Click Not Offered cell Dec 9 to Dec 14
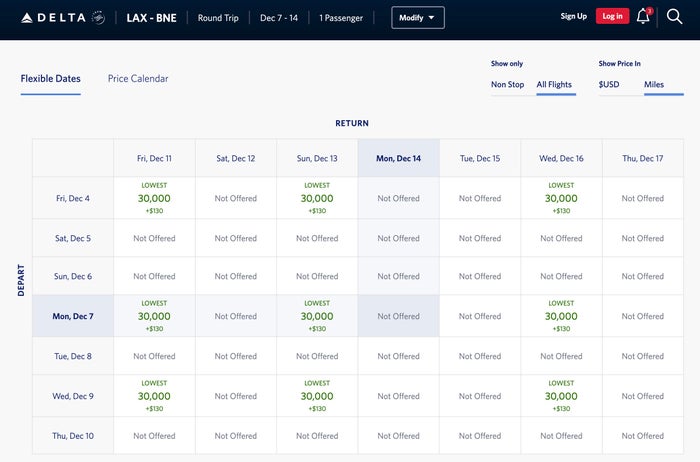Image resolution: width=700 pixels, height=462 pixels. (399, 396)
